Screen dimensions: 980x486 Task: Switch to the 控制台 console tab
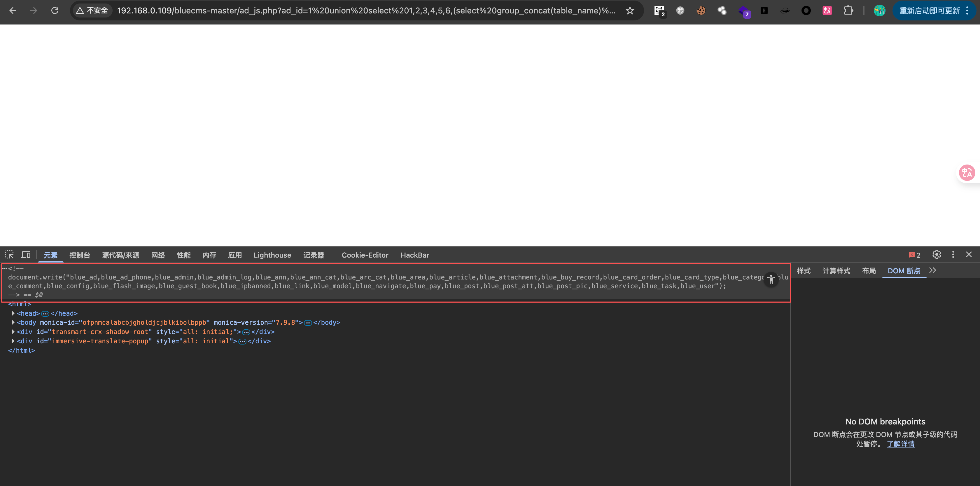tap(80, 255)
